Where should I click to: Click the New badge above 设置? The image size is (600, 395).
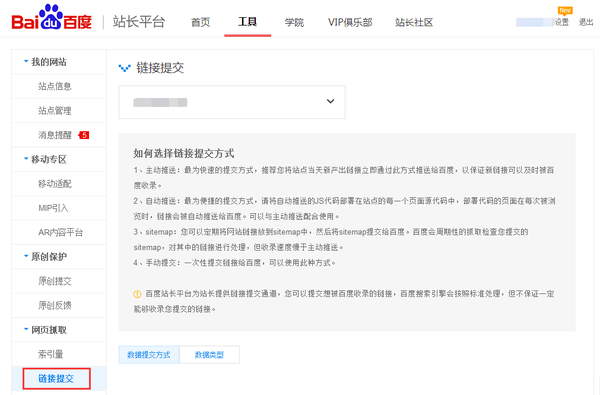(565, 11)
